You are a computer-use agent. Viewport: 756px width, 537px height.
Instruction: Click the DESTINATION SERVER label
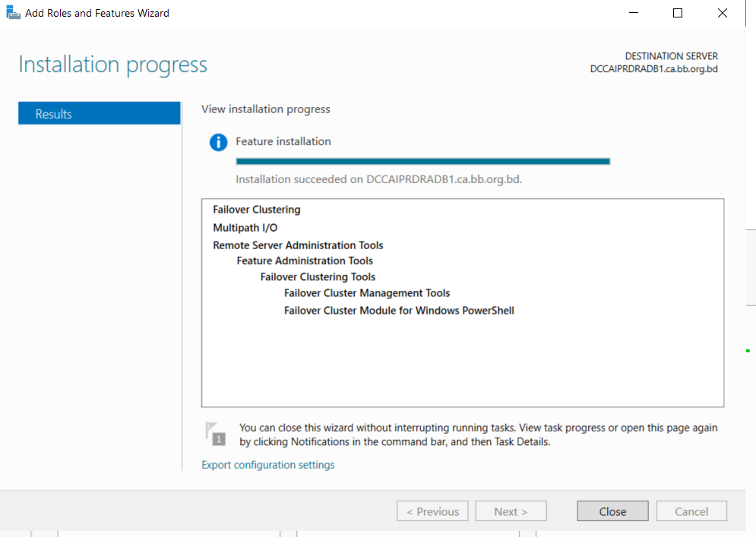click(x=671, y=56)
